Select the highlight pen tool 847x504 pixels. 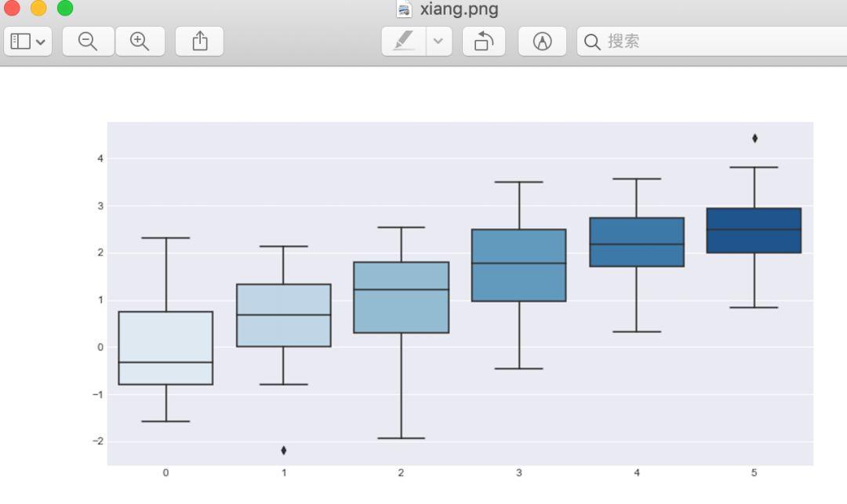pyautogui.click(x=404, y=42)
